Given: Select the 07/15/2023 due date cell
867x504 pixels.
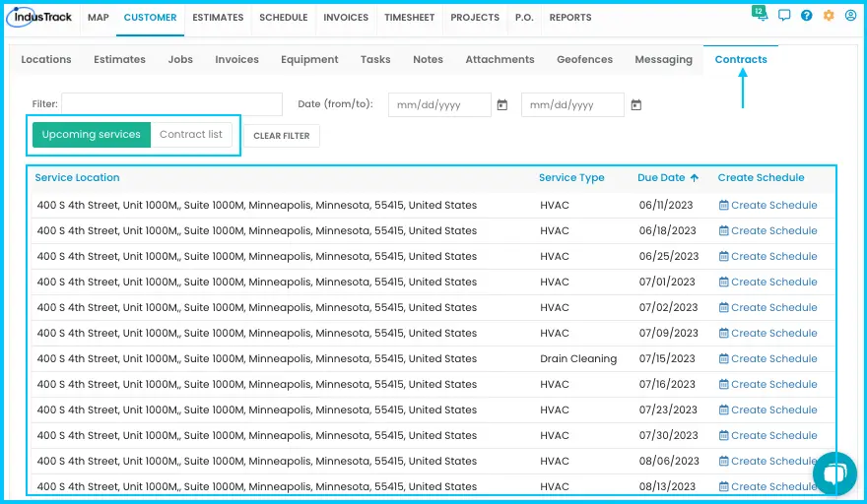Looking at the screenshot, I should tap(667, 358).
